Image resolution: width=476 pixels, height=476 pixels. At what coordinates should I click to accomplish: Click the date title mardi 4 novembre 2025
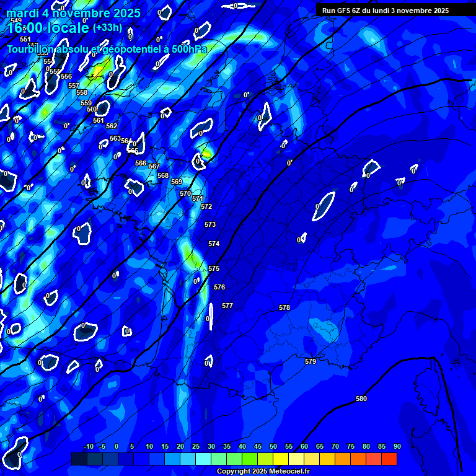point(73,13)
